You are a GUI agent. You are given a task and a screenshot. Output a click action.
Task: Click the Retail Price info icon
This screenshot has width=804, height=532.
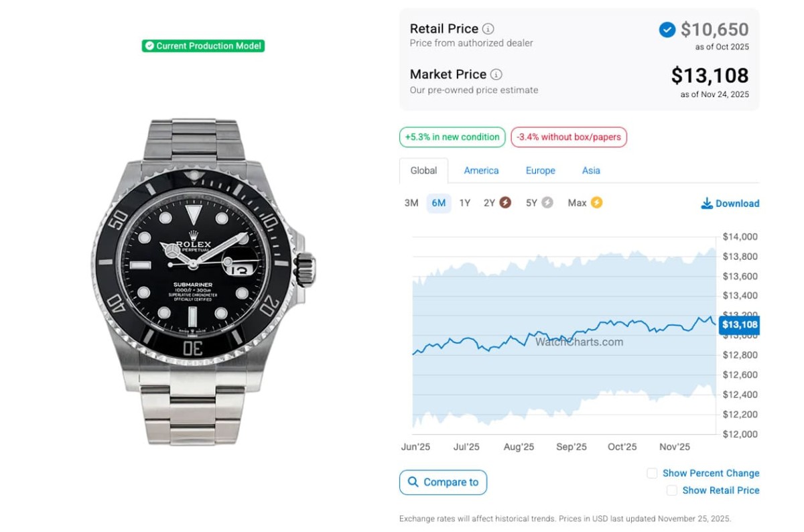click(488, 29)
